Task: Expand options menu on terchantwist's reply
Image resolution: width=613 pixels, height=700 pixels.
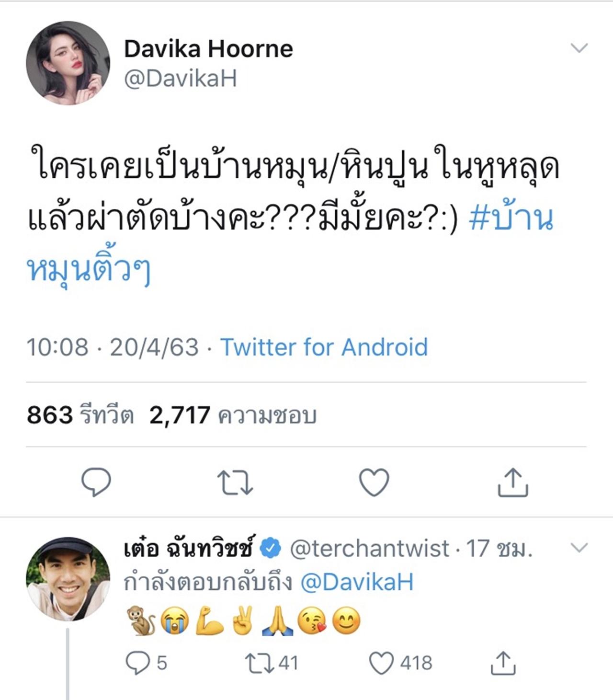Action: pos(579,548)
